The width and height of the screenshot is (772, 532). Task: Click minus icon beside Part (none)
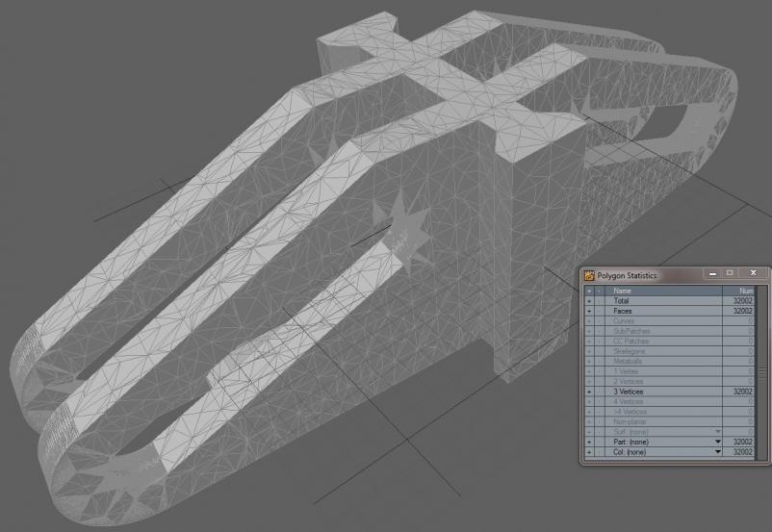(600, 442)
